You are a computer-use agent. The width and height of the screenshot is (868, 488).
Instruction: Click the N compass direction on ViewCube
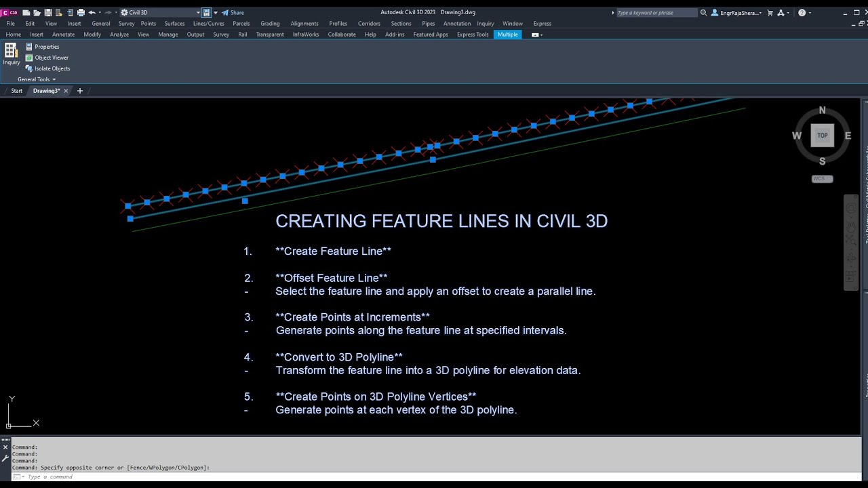[823, 110]
